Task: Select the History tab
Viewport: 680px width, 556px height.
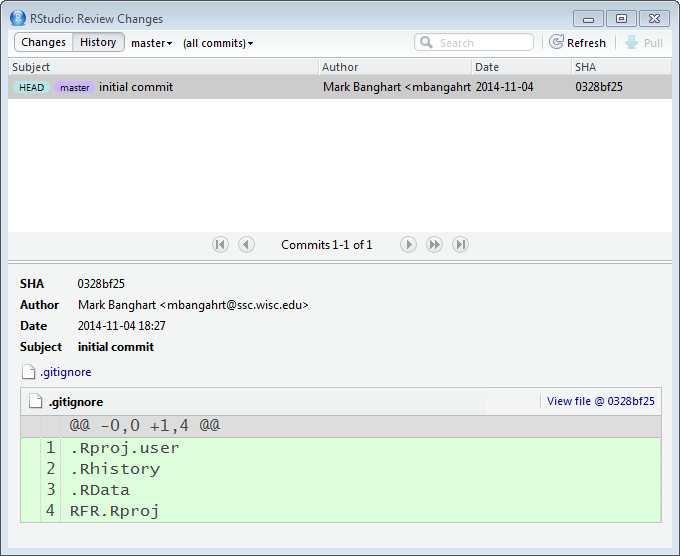Action: (x=98, y=42)
